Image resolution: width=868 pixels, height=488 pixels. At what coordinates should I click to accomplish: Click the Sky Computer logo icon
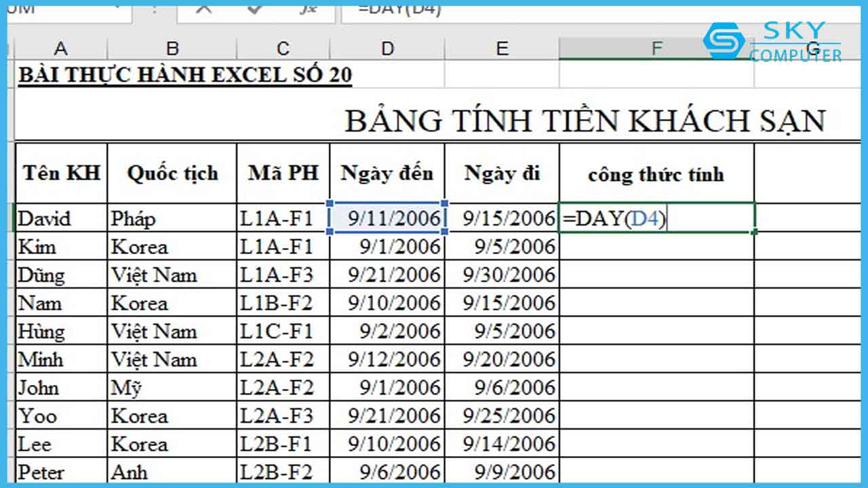click(724, 41)
